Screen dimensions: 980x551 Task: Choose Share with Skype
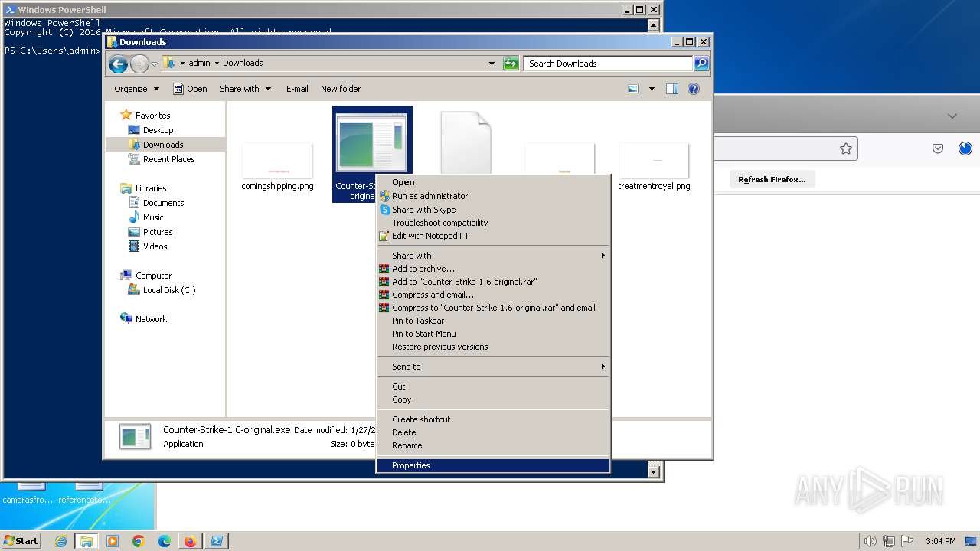click(494, 210)
